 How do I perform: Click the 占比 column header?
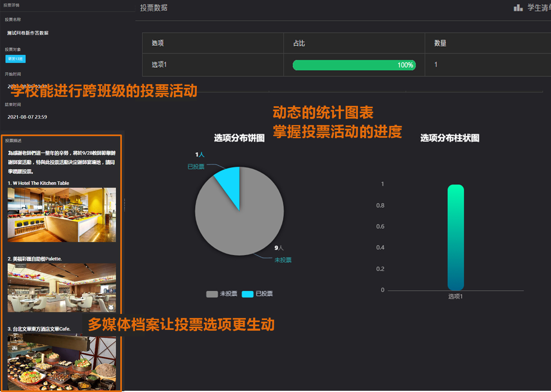(299, 43)
